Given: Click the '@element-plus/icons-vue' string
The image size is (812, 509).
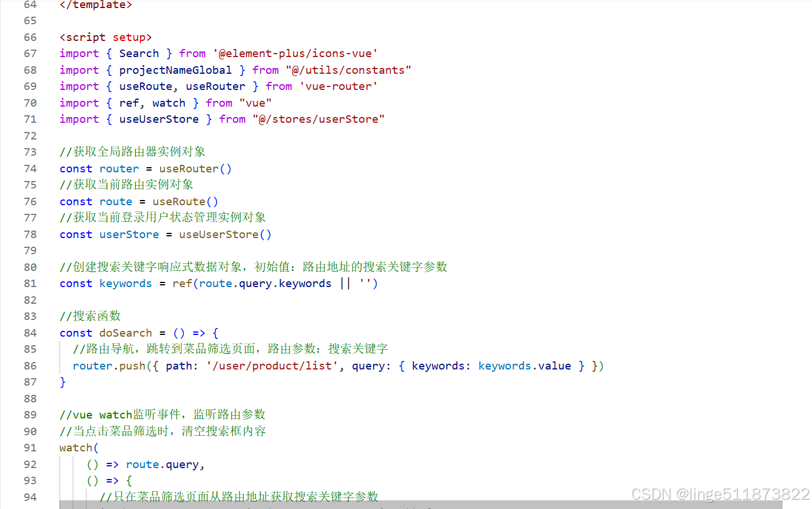Looking at the screenshot, I should (295, 54).
